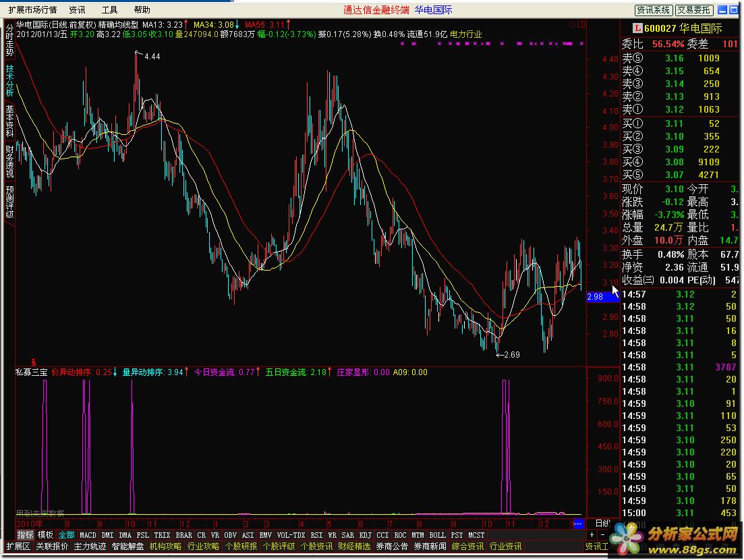Screen dimensions: 744x560
Task: Open the 基本资料 side tab
Action: (x=9, y=120)
